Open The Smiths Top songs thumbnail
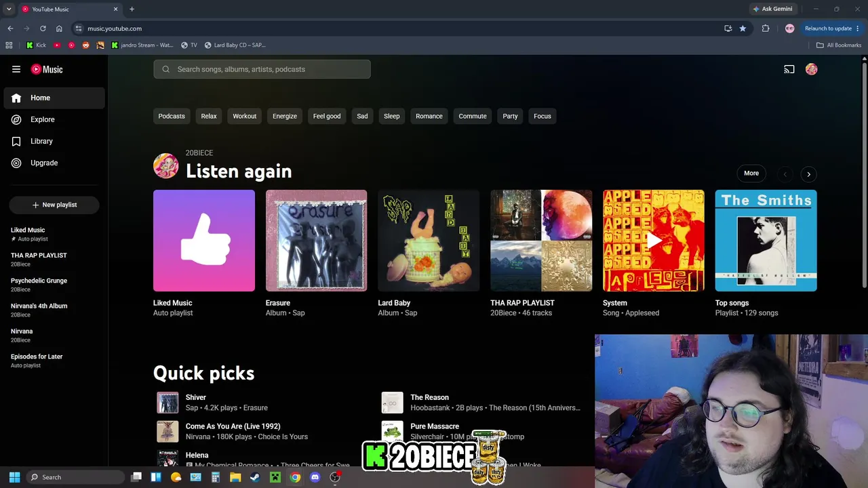868x488 pixels. point(766,241)
